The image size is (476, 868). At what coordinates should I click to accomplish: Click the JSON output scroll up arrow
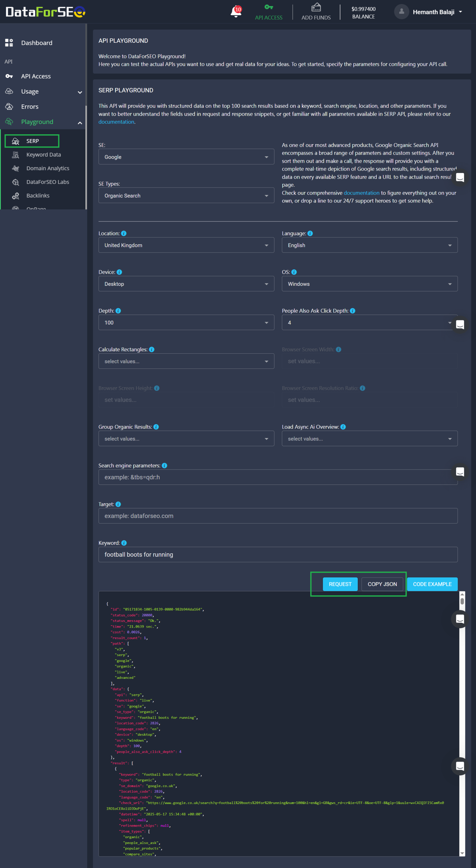pyautogui.click(x=462, y=594)
